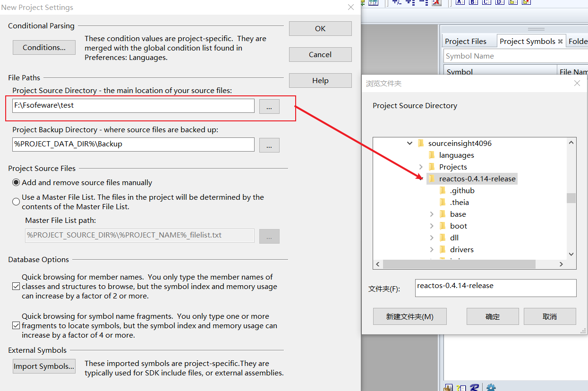Click folder icon beside boot
Viewport: 588px width, 391px height.
click(443, 226)
